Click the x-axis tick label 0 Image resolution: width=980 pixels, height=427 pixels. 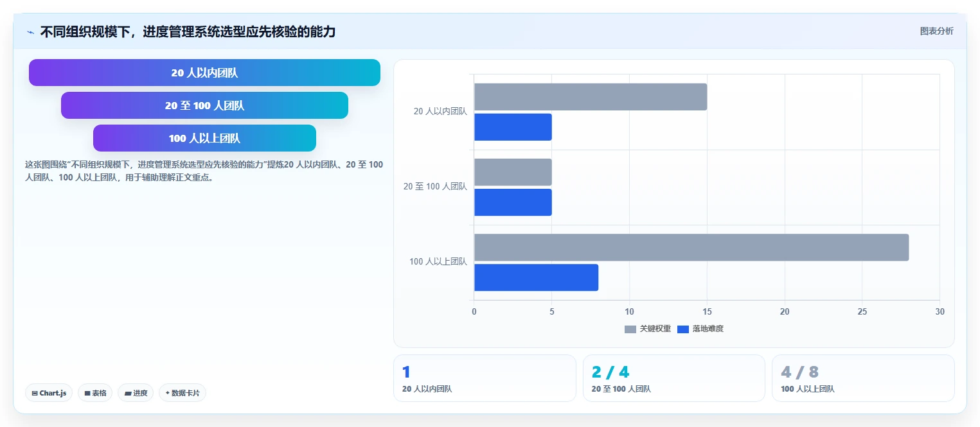[x=474, y=311]
